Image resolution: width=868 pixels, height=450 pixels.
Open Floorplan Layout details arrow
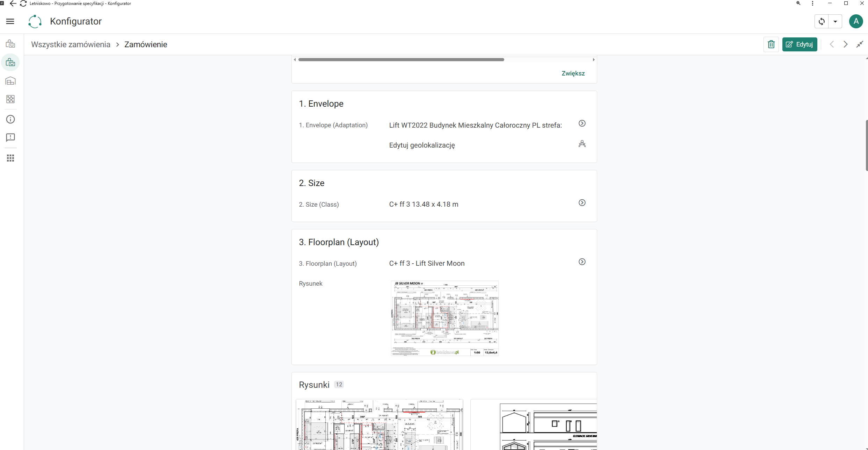pos(582,262)
